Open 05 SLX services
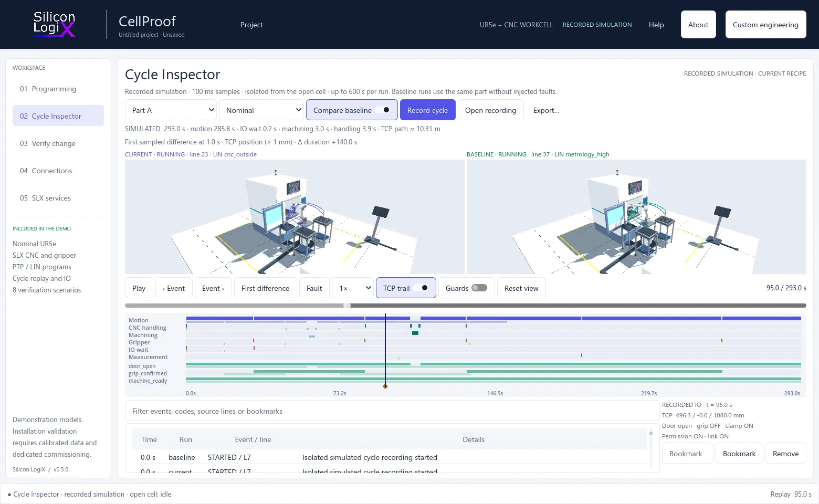819x504 pixels. 58,198
